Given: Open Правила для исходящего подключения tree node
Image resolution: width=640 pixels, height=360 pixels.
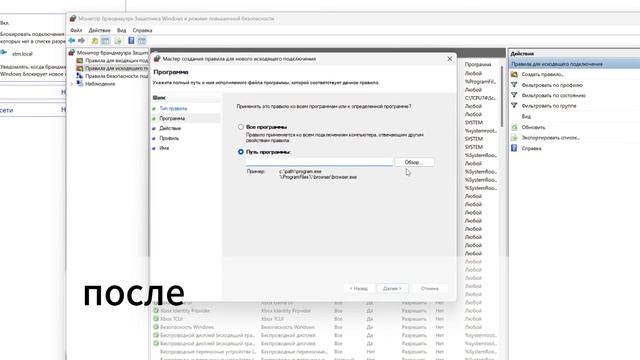Looking at the screenshot, I should point(112,68).
